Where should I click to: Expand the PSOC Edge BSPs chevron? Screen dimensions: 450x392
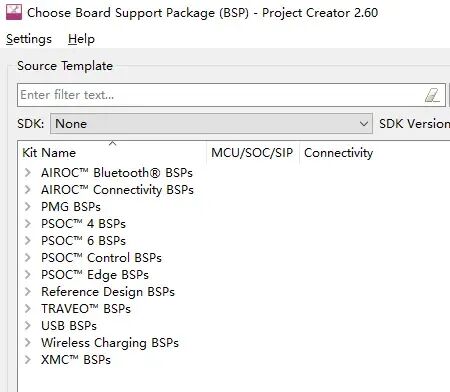point(28,275)
